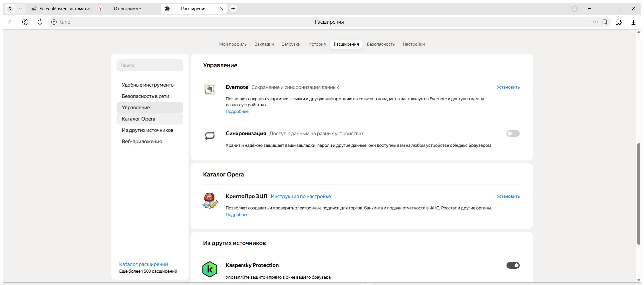
Task: Select 'Управление' in the sidebar
Action: 150,108
